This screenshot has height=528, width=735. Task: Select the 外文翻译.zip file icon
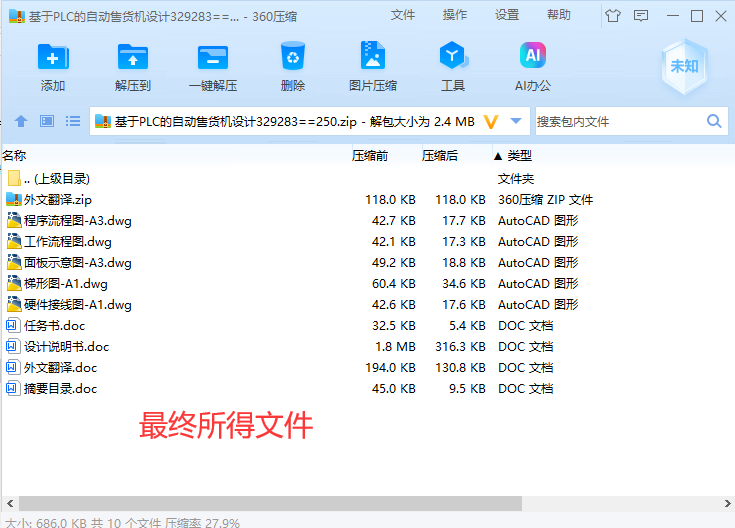pos(14,200)
